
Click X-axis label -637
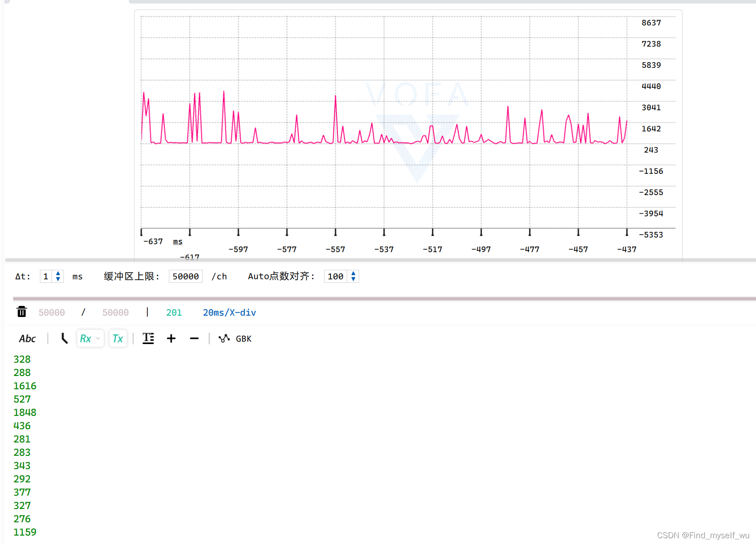[153, 242]
